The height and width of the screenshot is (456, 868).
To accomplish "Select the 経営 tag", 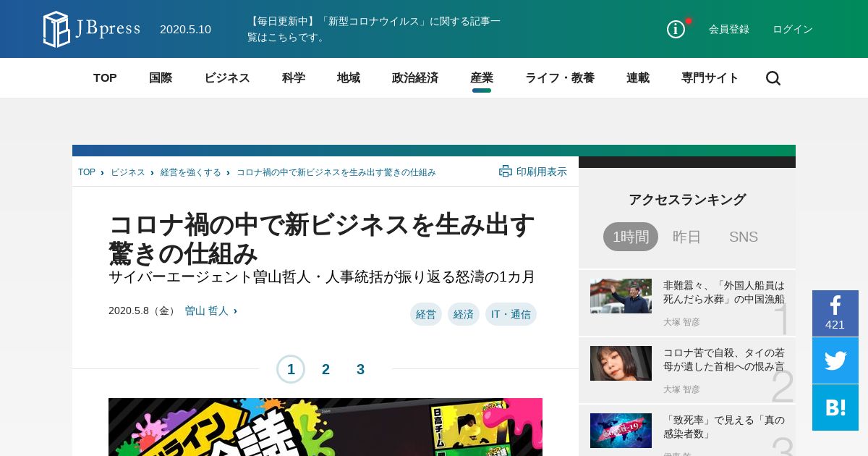I will [x=426, y=314].
